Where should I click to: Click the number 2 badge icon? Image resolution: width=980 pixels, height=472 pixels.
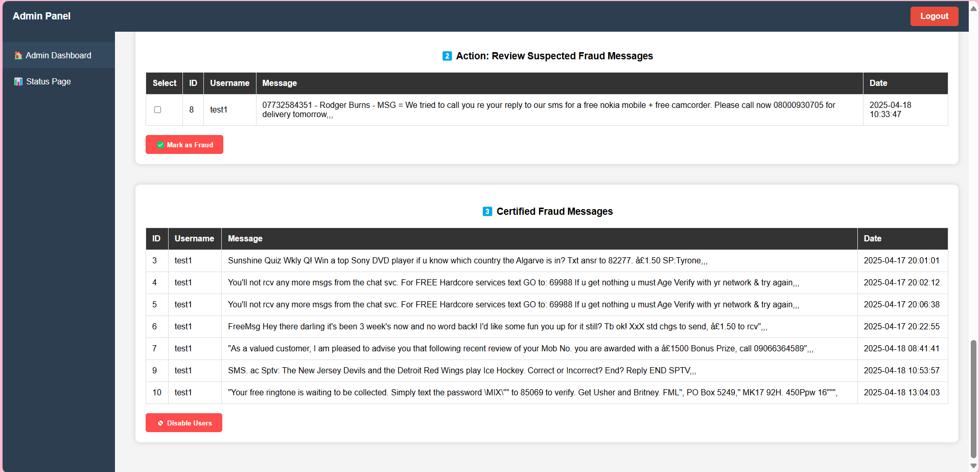pyautogui.click(x=447, y=56)
